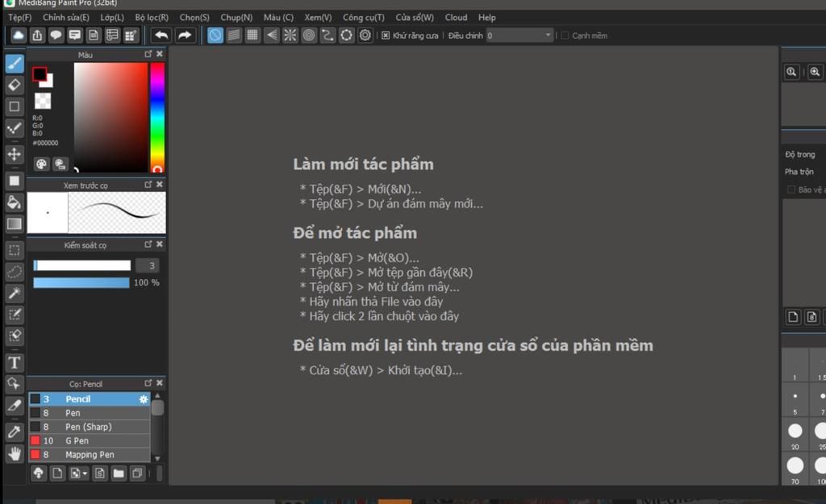Adjust the brush opacity slider
Screen dimensions: 826x504
81,283
